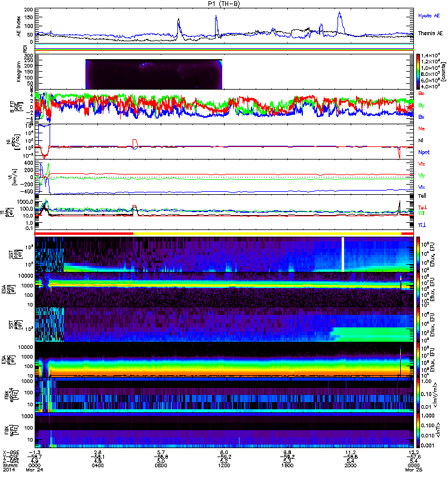Select the red Te perpendicular legend label
This screenshot has width=448, height=478.
422,207
